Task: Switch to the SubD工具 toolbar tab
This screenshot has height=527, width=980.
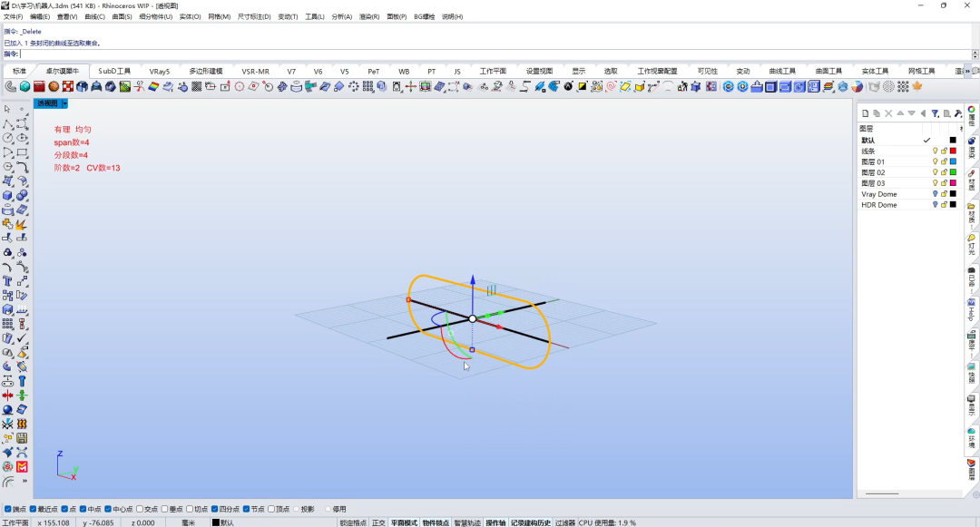Action: tap(114, 71)
